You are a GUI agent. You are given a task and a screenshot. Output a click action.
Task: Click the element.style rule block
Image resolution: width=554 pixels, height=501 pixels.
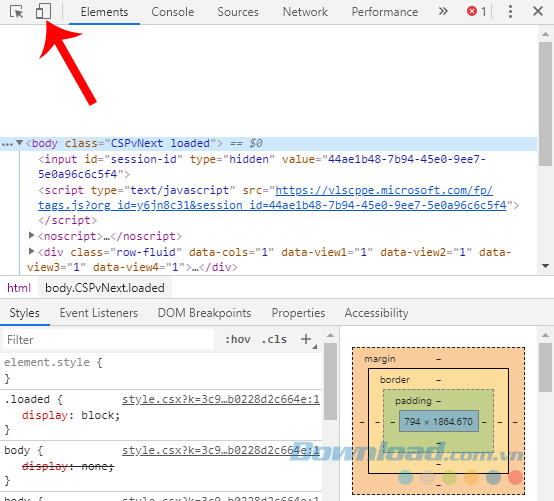161,370
